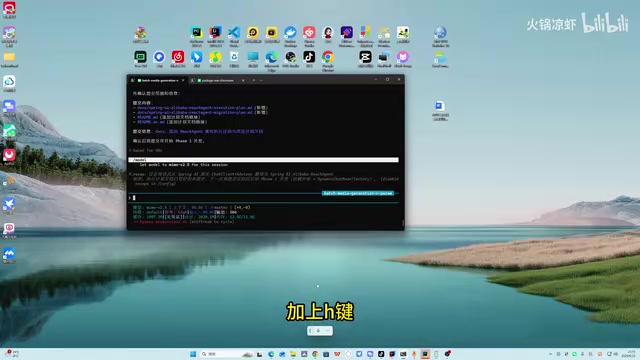The image size is (640, 360).
Task: Open the NetEase Cloud Music red icon
Action: [x=178, y=59]
